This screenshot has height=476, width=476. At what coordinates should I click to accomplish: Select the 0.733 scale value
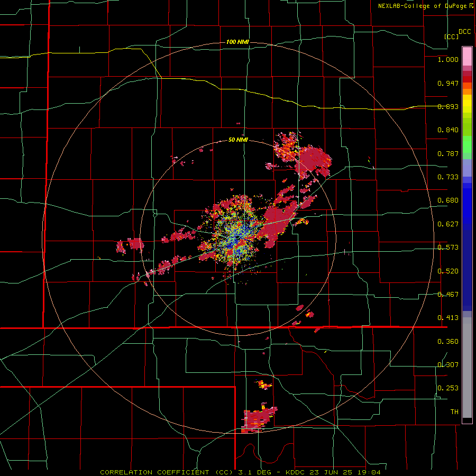pos(448,177)
